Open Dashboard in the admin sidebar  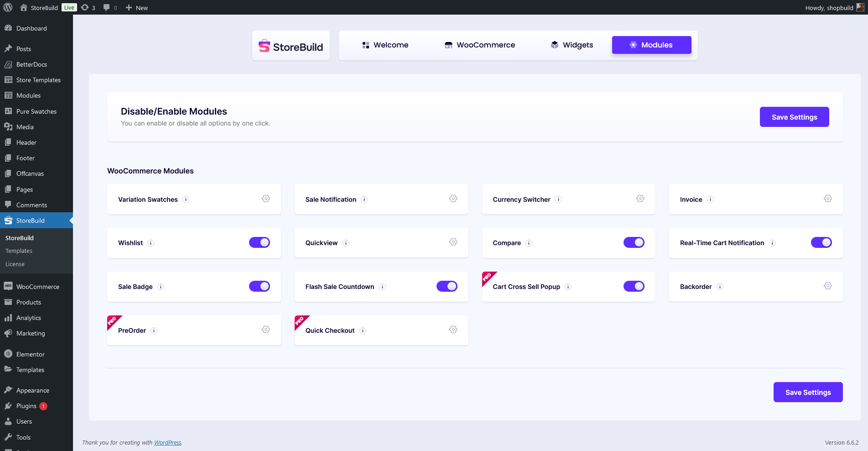pyautogui.click(x=36, y=28)
